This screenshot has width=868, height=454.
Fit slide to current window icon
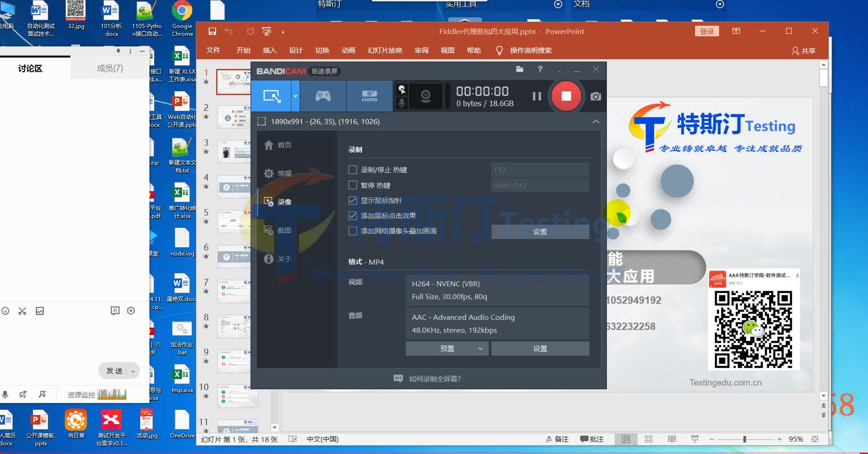(x=815, y=439)
